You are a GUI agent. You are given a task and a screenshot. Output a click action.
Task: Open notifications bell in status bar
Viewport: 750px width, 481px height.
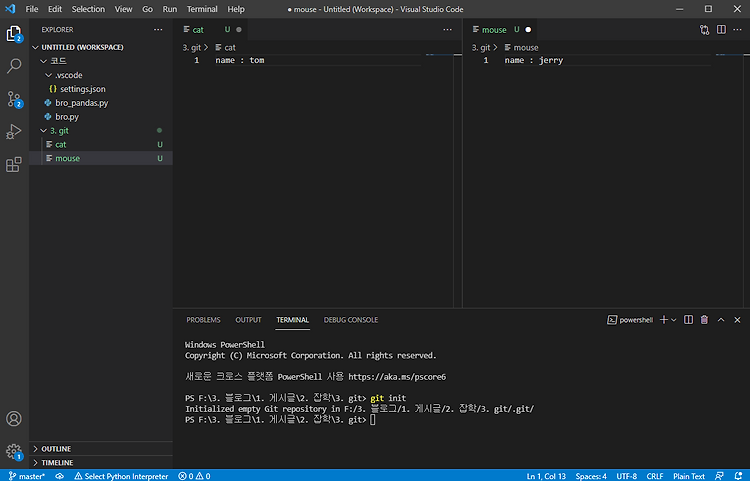tap(738, 476)
